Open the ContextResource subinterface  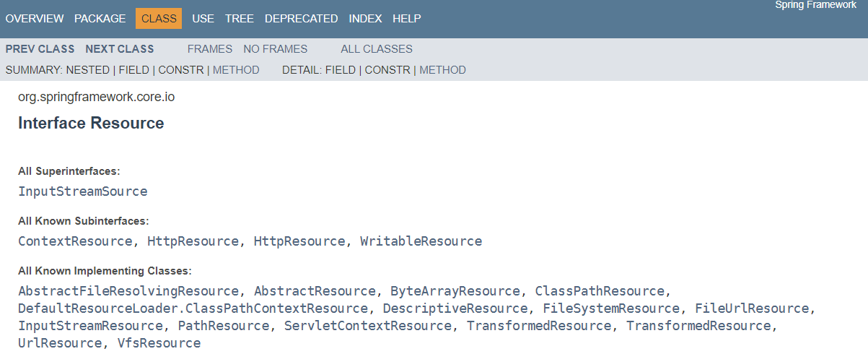(x=75, y=241)
